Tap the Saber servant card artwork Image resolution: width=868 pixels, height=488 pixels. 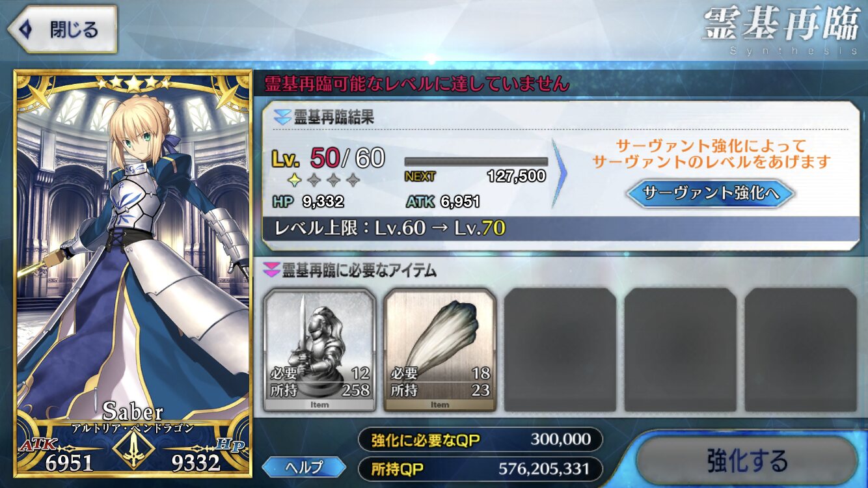(133, 273)
